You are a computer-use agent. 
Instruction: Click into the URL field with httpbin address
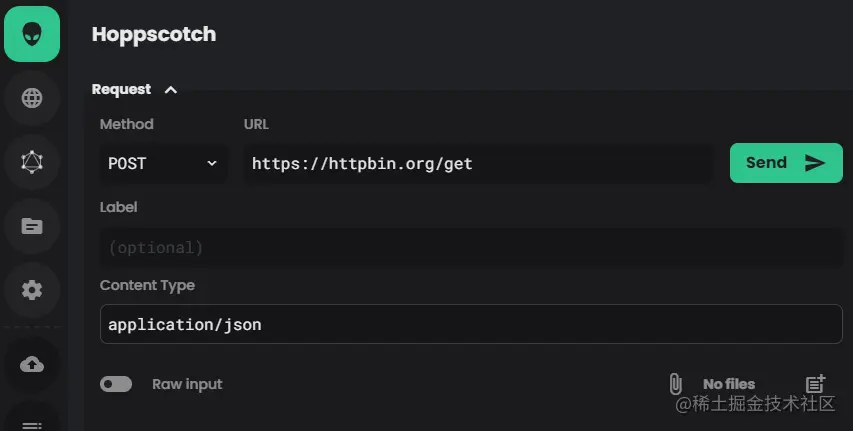tap(478, 163)
